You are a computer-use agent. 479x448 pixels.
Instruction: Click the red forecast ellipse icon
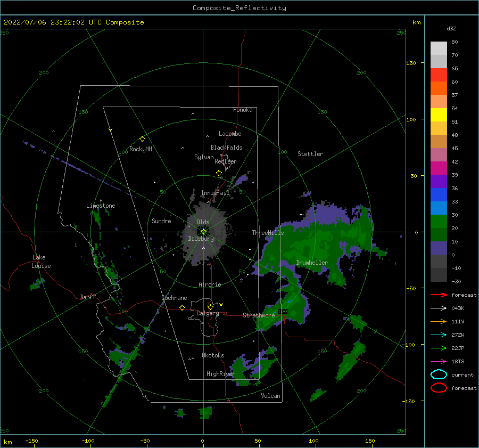(439, 388)
